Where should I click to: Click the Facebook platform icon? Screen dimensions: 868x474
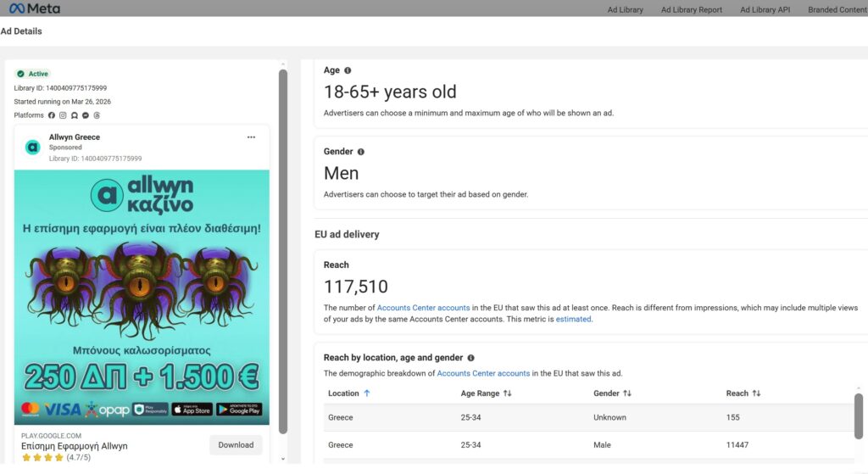pos(52,115)
